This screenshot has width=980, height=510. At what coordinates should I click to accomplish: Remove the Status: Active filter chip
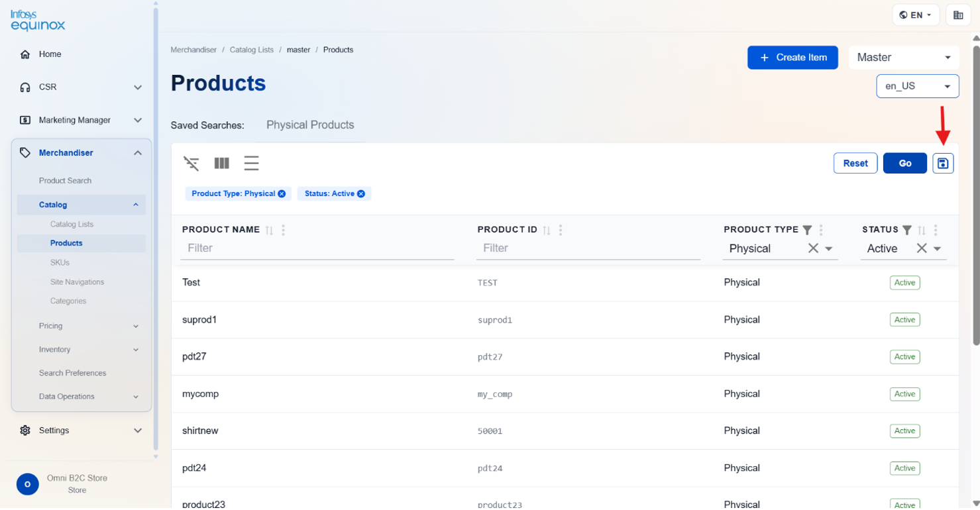[361, 193]
